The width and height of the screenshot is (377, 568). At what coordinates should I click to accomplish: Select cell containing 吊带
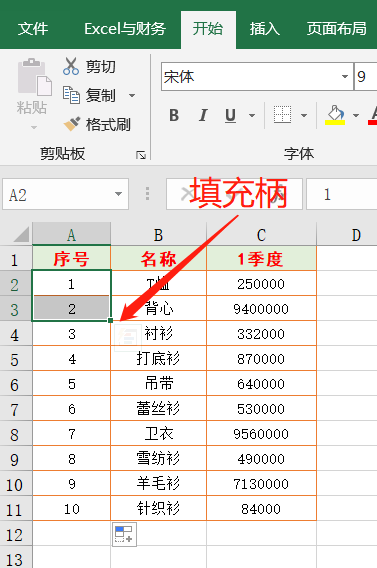(x=159, y=383)
